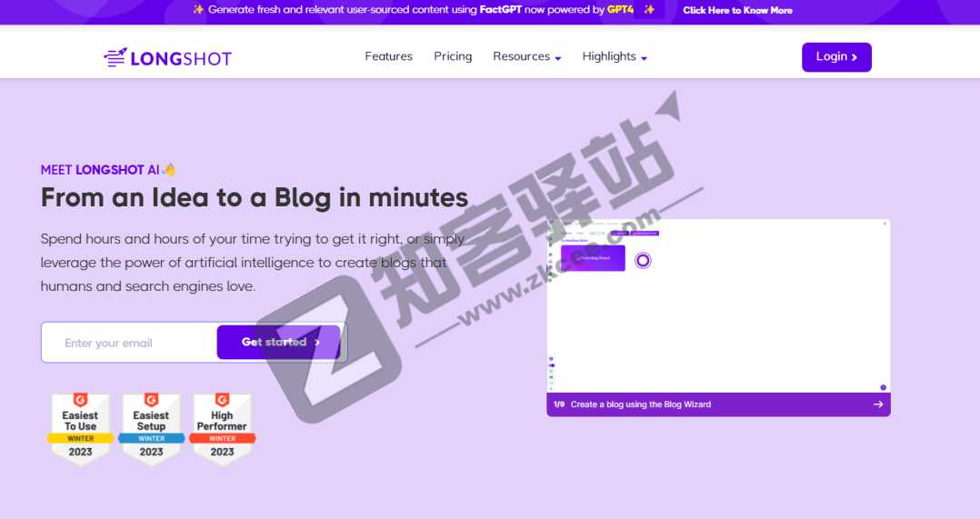Click the Get started button
The width and height of the screenshot is (980, 519).
coord(279,343)
